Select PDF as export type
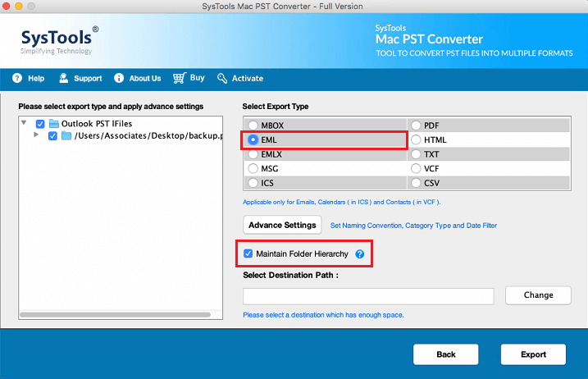The width and height of the screenshot is (588, 379). tap(416, 126)
